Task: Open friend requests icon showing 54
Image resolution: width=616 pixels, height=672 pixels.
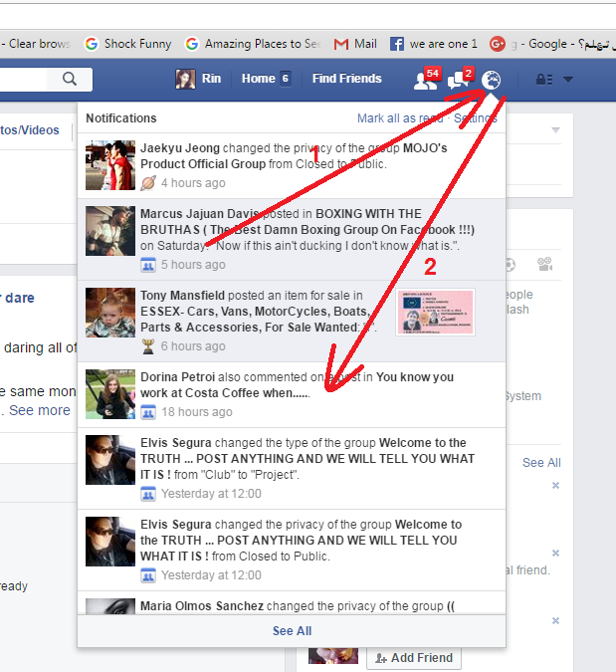Action: click(426, 79)
